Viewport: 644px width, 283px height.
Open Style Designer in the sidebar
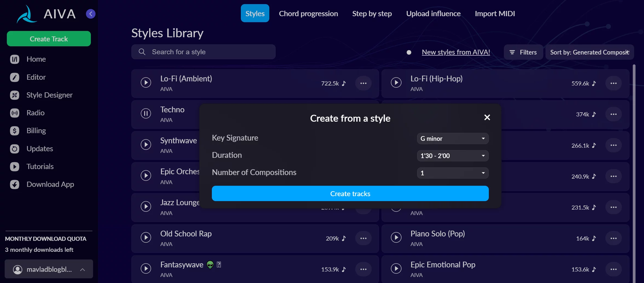41,95
